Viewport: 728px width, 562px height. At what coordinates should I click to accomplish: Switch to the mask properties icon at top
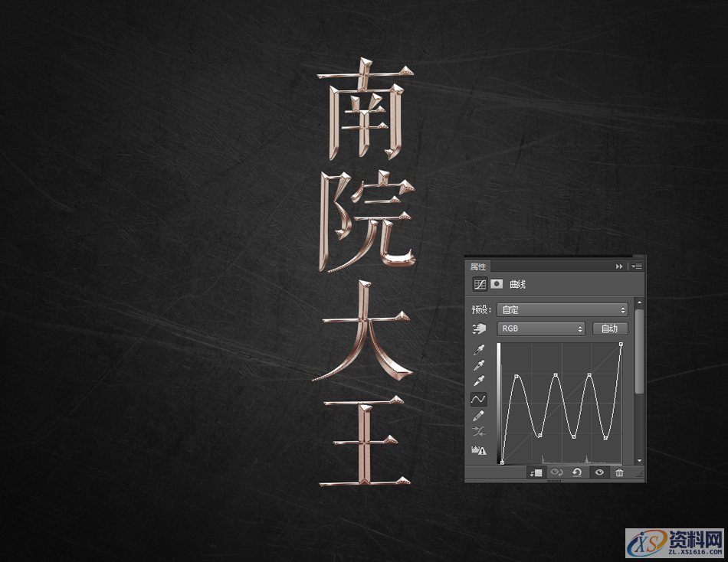click(x=498, y=284)
